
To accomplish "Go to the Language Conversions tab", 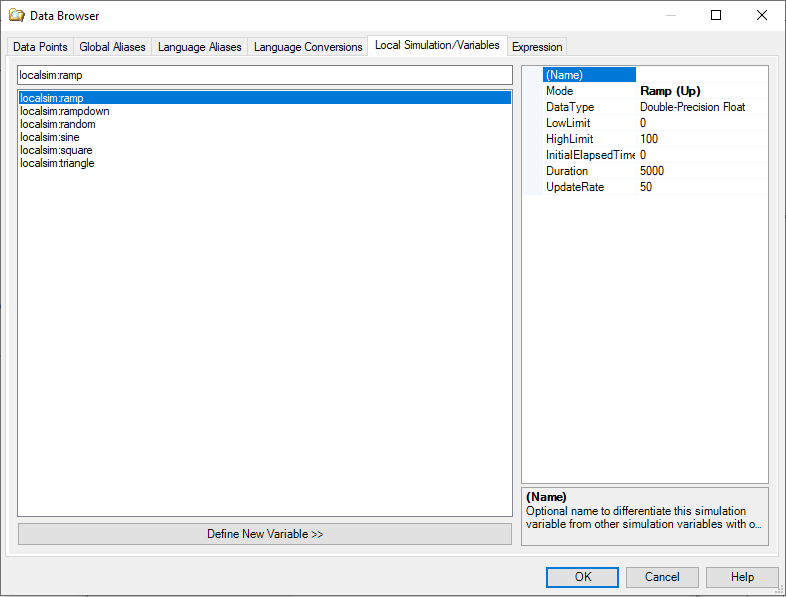I will coord(307,47).
